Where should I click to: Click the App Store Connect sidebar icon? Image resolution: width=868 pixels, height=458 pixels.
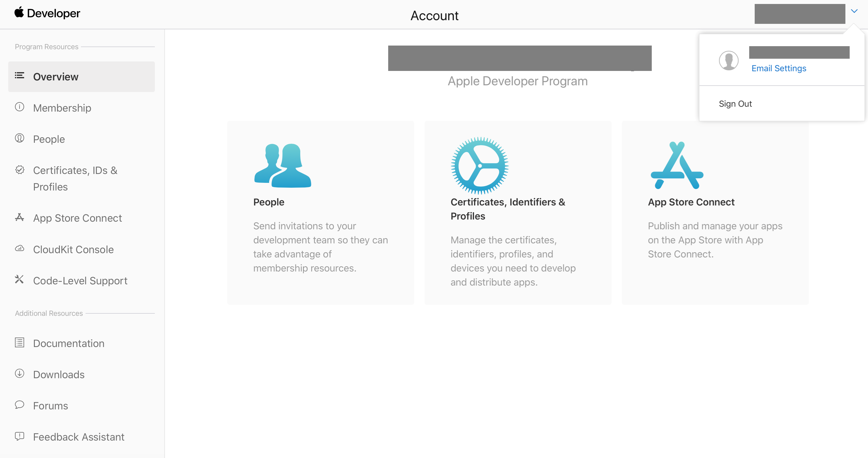tap(20, 217)
